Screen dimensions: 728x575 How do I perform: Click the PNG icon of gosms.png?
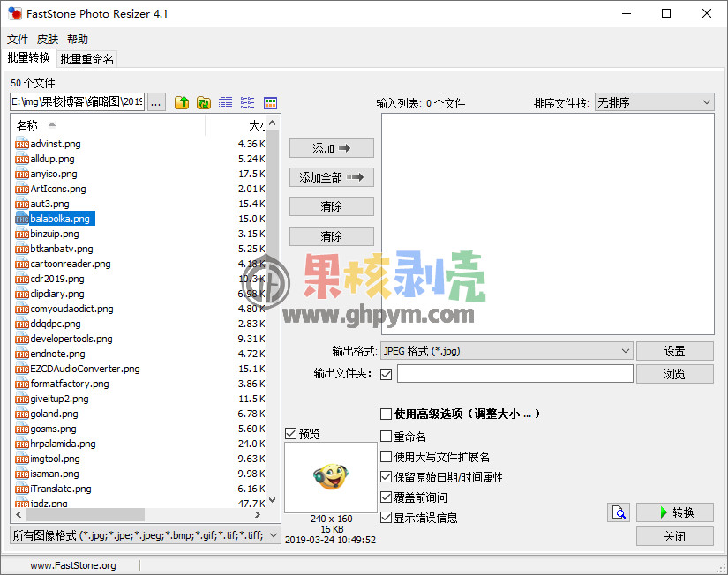tap(22, 429)
